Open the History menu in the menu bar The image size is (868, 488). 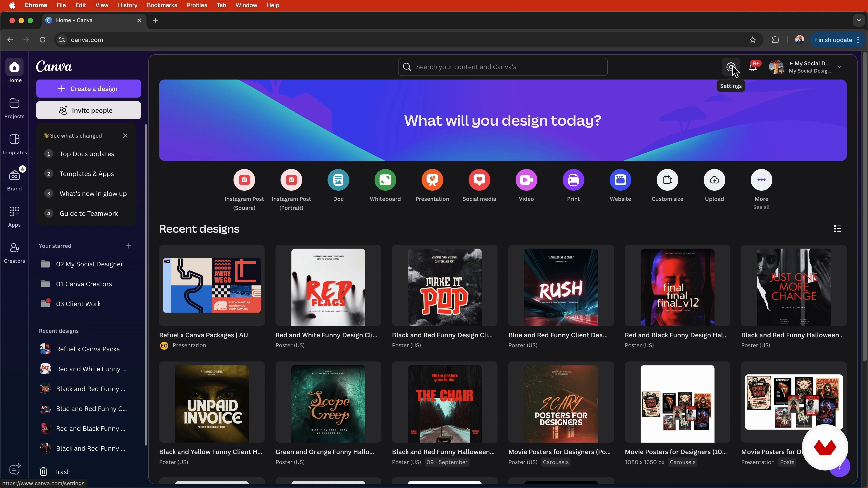127,5
